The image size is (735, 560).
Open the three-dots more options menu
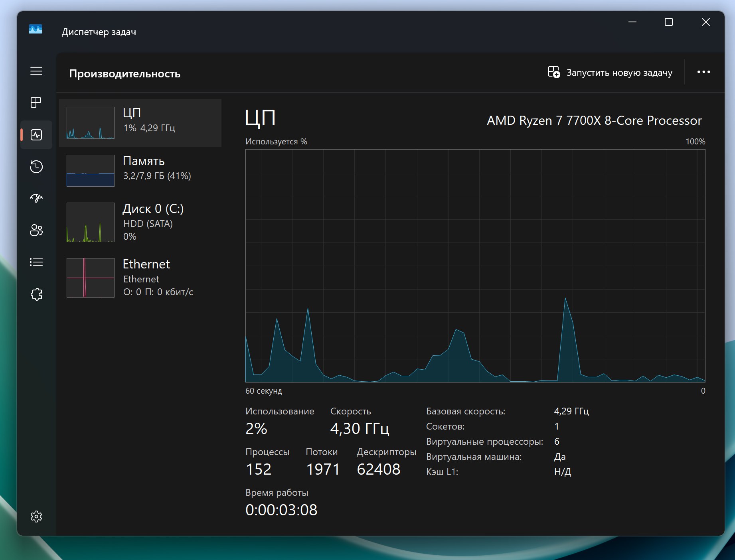pos(703,72)
